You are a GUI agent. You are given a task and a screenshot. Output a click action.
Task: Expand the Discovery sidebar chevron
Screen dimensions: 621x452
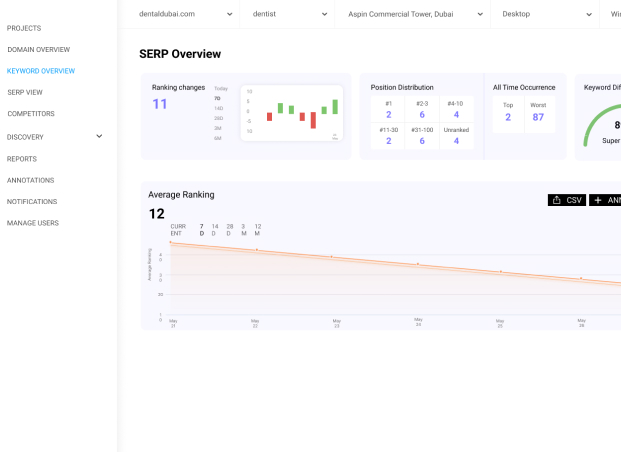coord(99,136)
